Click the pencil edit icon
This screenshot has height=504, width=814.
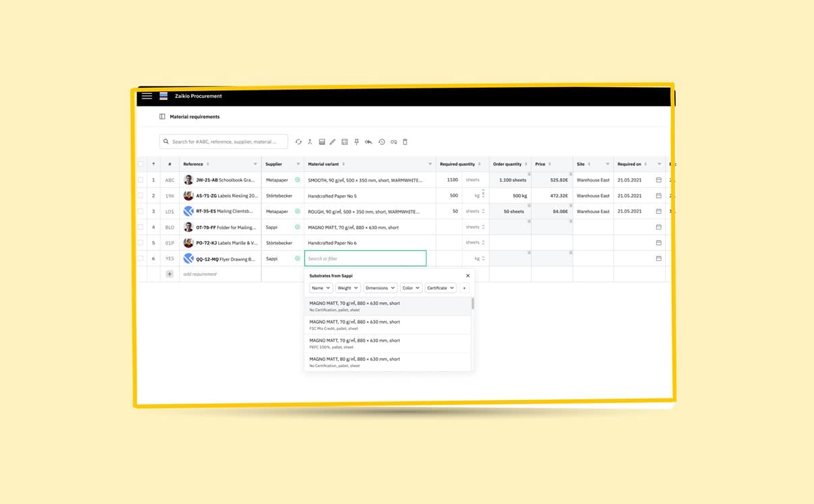pos(333,142)
